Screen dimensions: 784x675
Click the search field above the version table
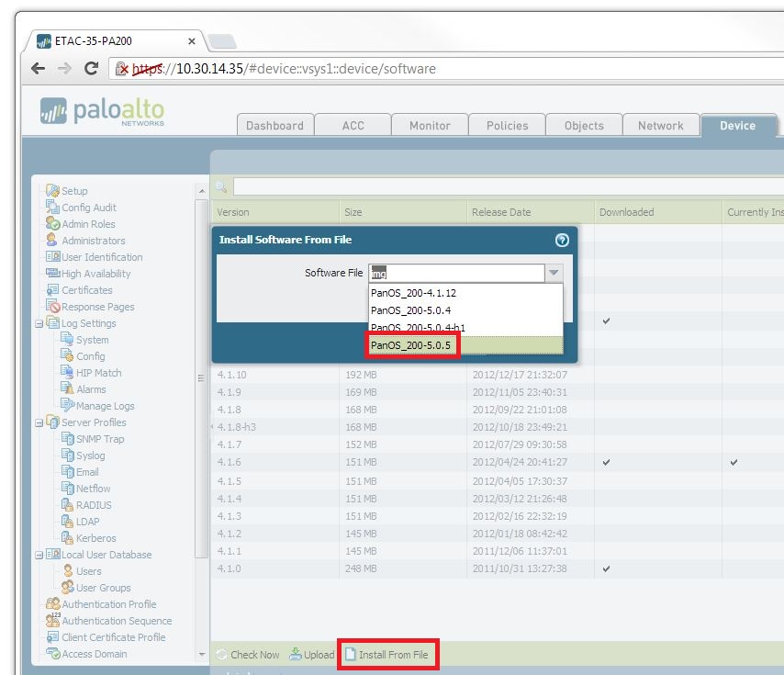click(x=508, y=187)
